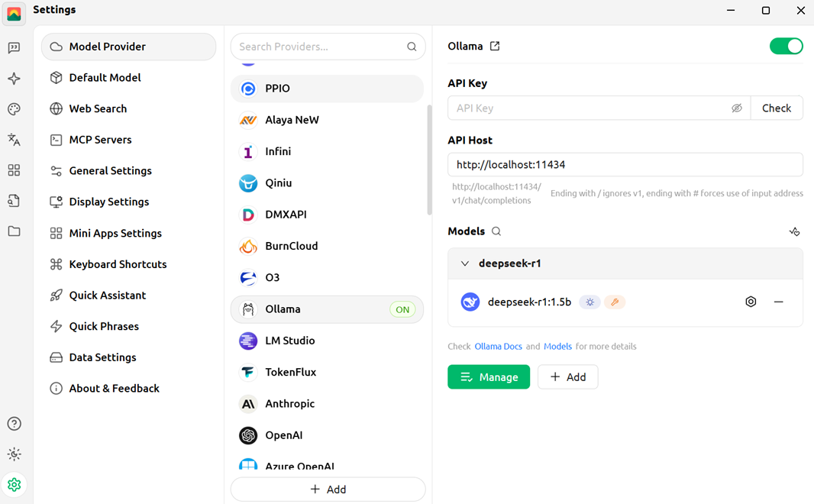Image resolution: width=814 pixels, height=504 pixels.
Task: Open the translate sidebar icon
Action: pos(14,140)
